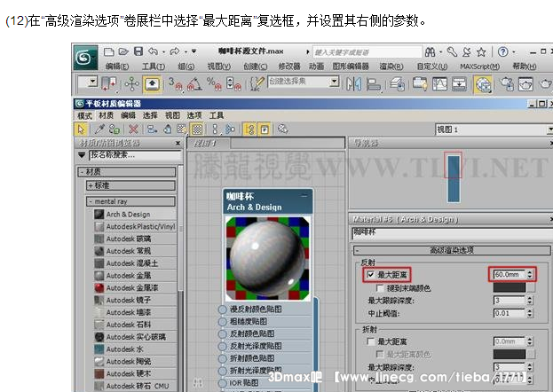Toggle the Material/Map Browser toggle icon
Screen dimensions: 553x392
[249, 129]
